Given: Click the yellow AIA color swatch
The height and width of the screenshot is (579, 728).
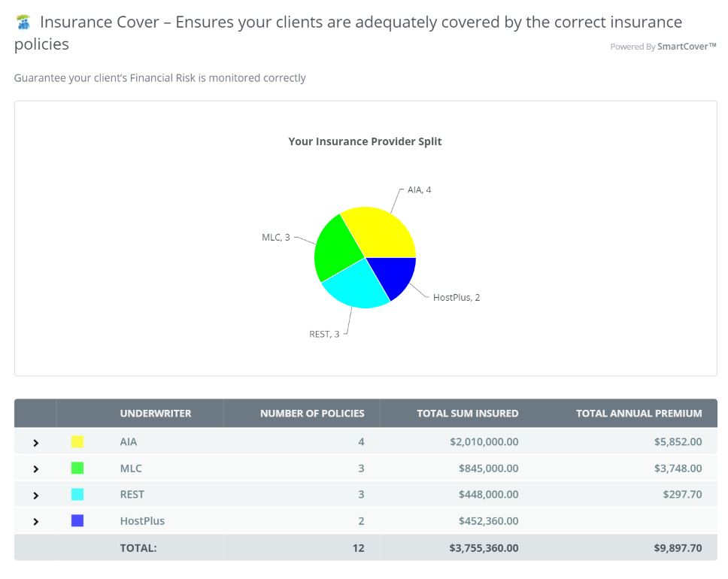Looking at the screenshot, I should [x=77, y=442].
